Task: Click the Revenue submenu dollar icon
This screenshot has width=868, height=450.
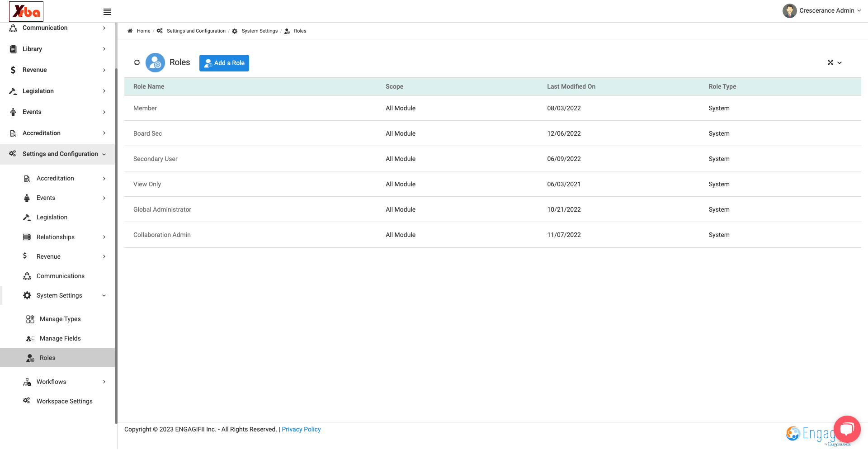Action: [x=25, y=256]
